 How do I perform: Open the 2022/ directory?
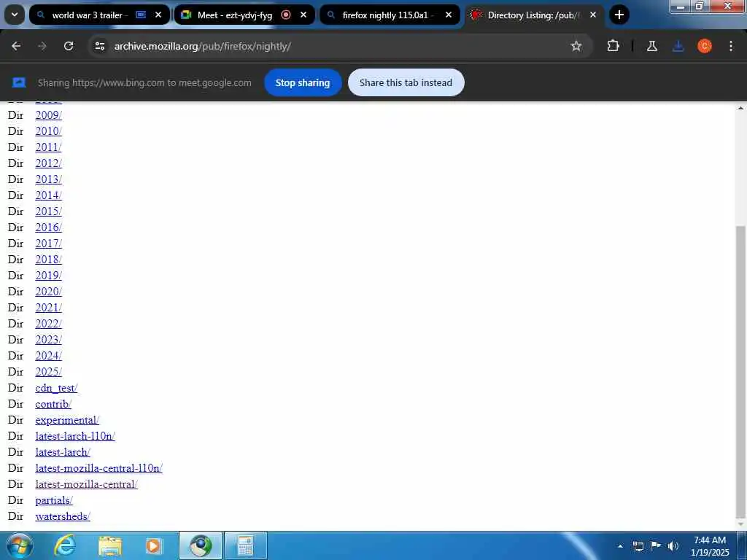coord(49,324)
